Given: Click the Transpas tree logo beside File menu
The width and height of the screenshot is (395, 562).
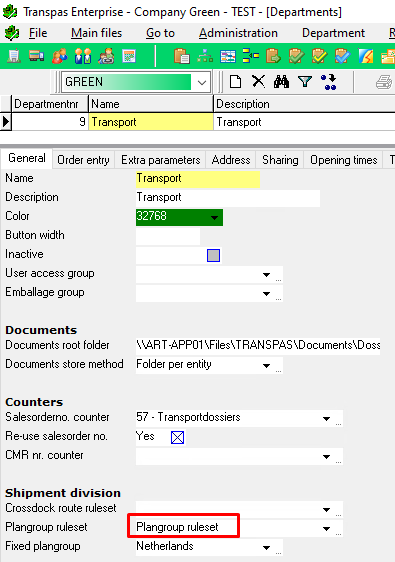Looking at the screenshot, I should (12, 33).
